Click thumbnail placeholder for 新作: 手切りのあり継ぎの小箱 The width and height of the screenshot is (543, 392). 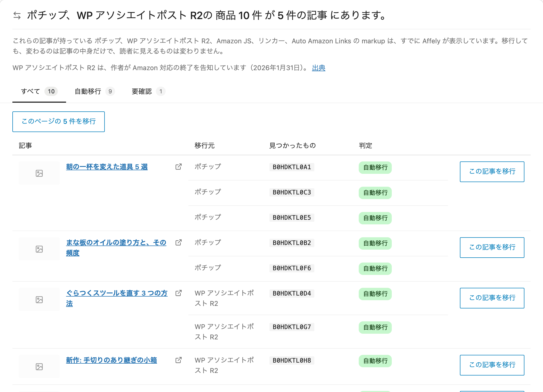tap(39, 366)
